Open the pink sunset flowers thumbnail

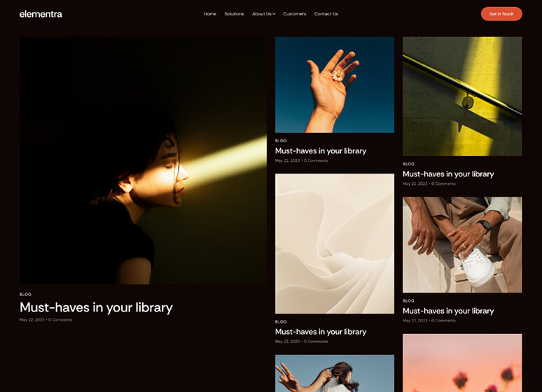pyautogui.click(x=462, y=363)
